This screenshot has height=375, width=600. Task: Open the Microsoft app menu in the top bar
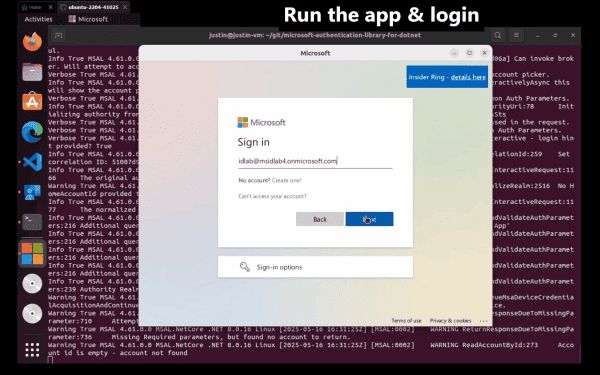[88, 19]
